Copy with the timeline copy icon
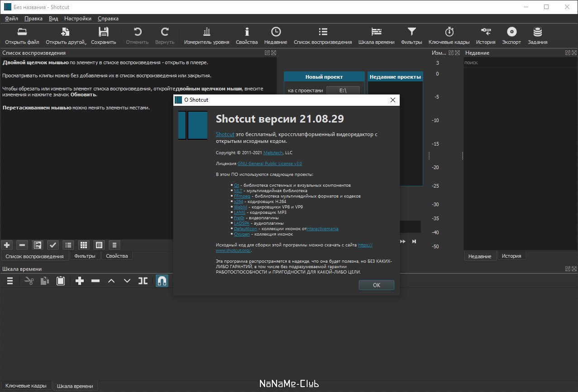The height and width of the screenshot is (392, 578). (x=45, y=281)
